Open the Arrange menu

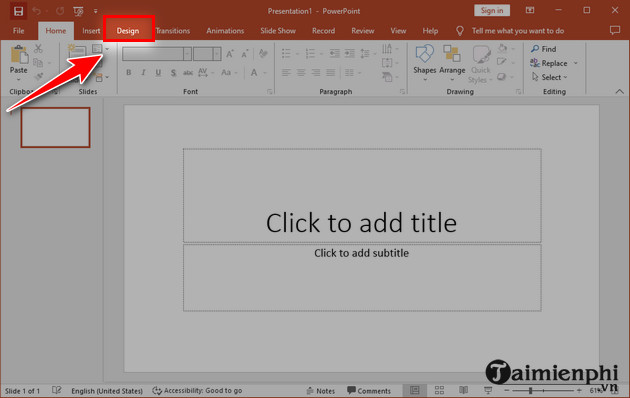point(452,62)
